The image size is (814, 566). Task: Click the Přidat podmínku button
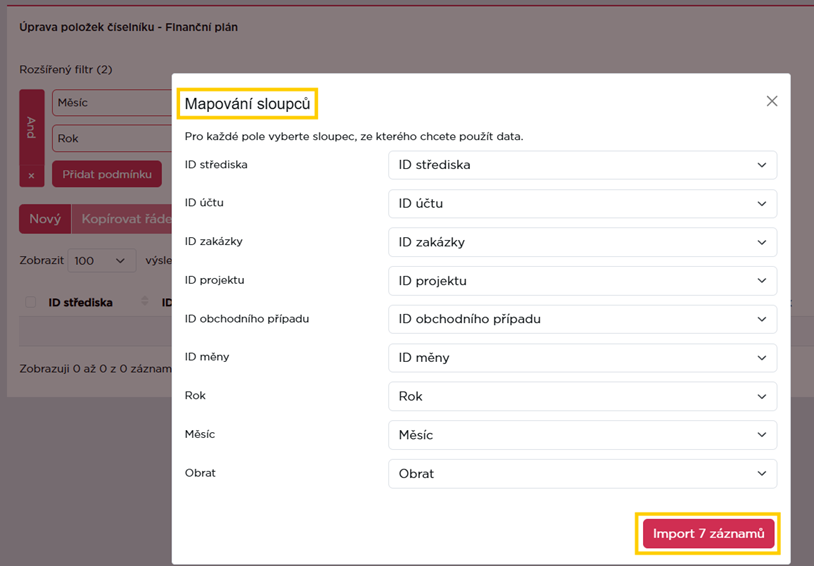[x=107, y=174]
